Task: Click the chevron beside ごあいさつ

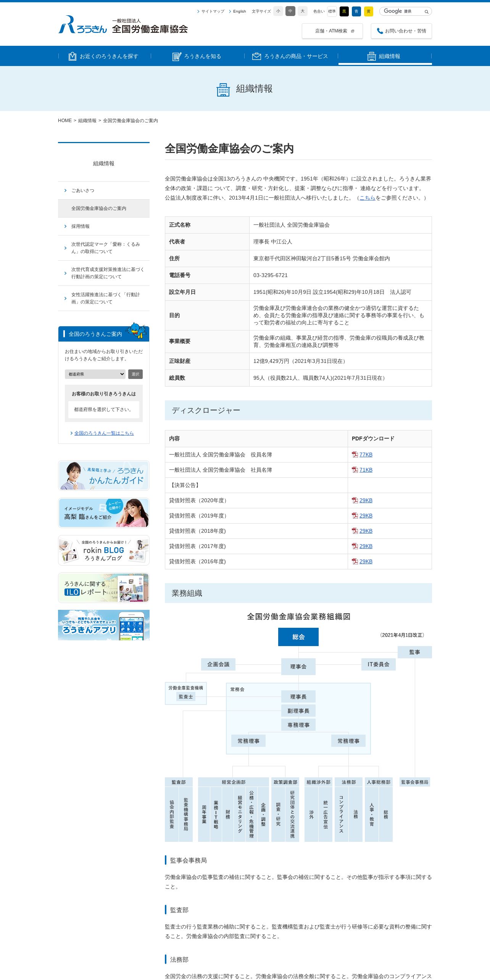Action: [x=65, y=190]
